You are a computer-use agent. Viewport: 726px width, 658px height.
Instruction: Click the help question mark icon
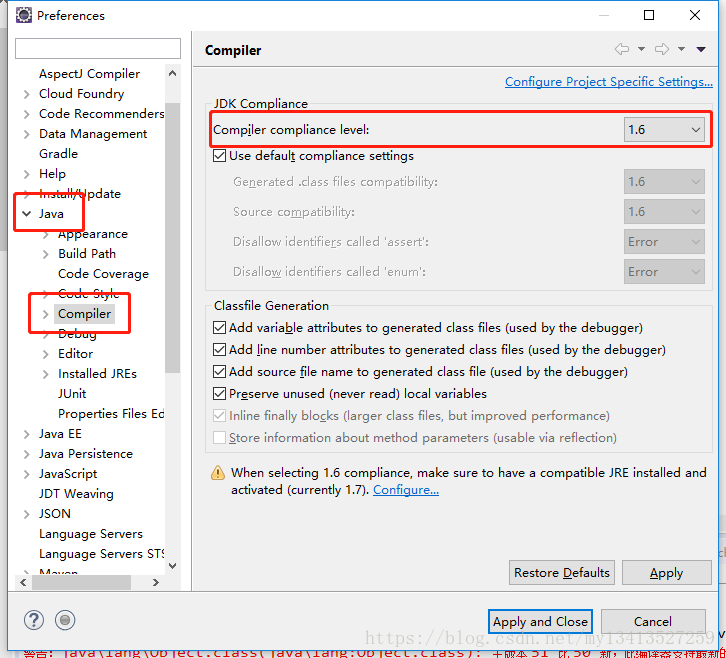(34, 620)
